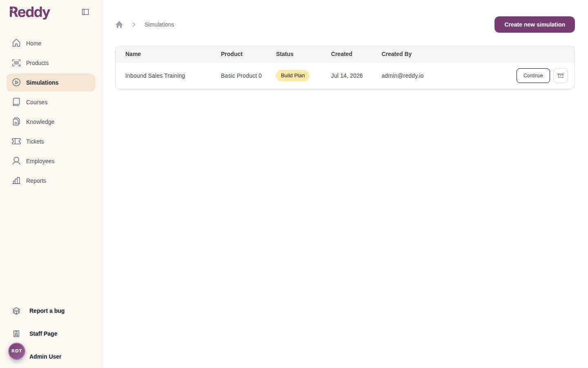This screenshot has width=588, height=368.
Task: Select Simulations in the sidebar
Action: pyautogui.click(x=51, y=83)
